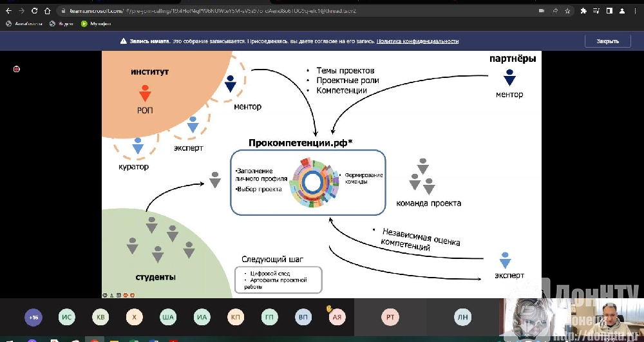Click the куратор label on slide
The width and height of the screenshot is (644, 342).
(x=132, y=167)
